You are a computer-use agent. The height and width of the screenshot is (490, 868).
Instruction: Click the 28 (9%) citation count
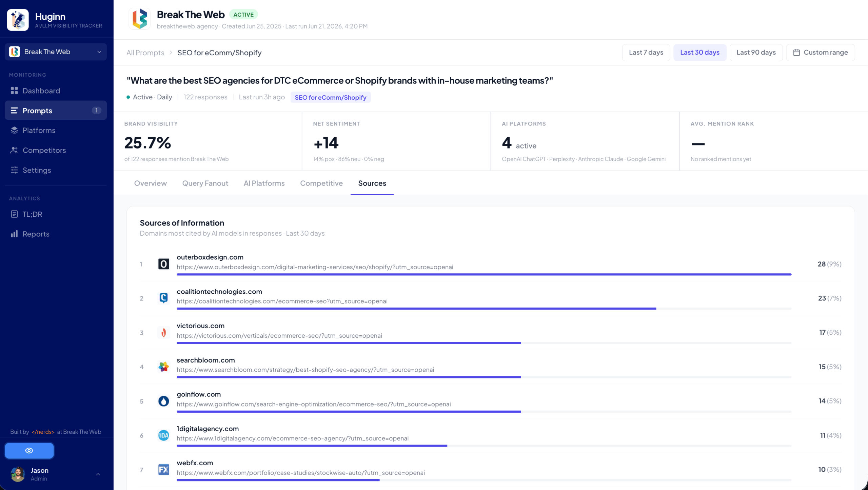829,264
